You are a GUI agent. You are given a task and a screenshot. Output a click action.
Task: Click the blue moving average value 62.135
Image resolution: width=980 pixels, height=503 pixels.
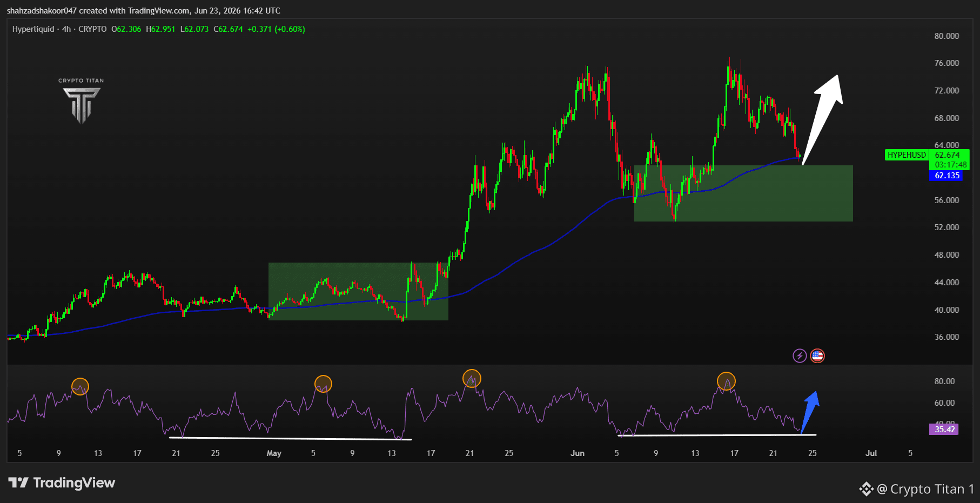pos(946,176)
